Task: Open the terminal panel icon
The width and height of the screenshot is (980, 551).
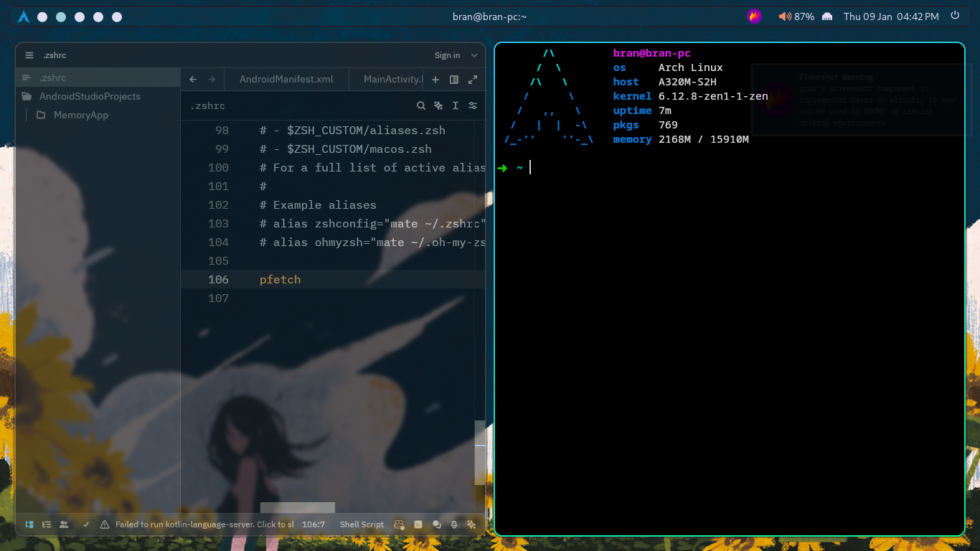Action: [418, 524]
